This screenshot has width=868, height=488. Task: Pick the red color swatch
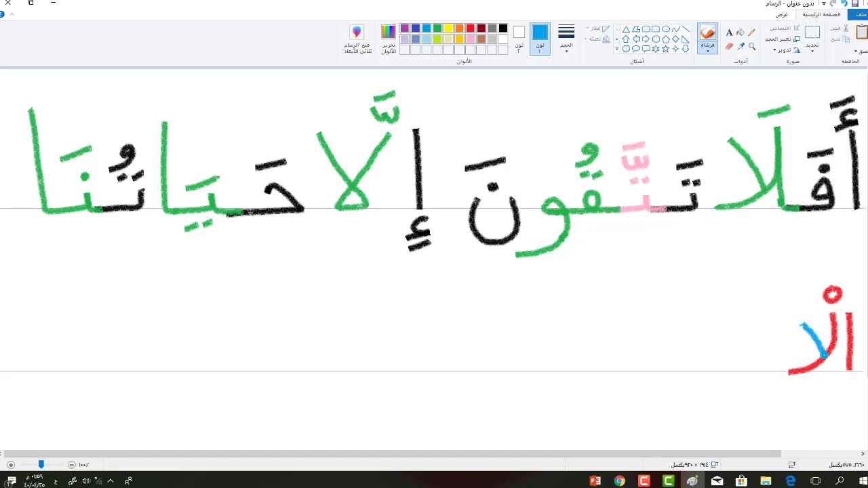pyautogui.click(x=470, y=28)
